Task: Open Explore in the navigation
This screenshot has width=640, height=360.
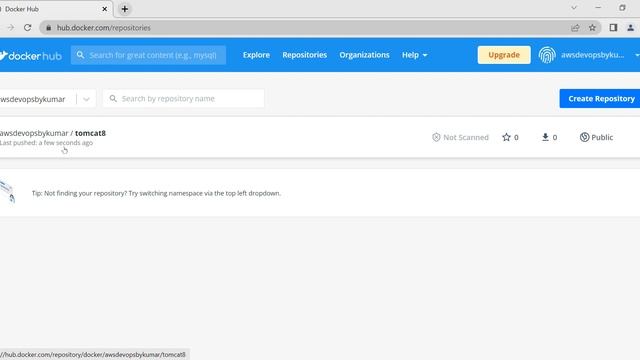Action: 256,55
